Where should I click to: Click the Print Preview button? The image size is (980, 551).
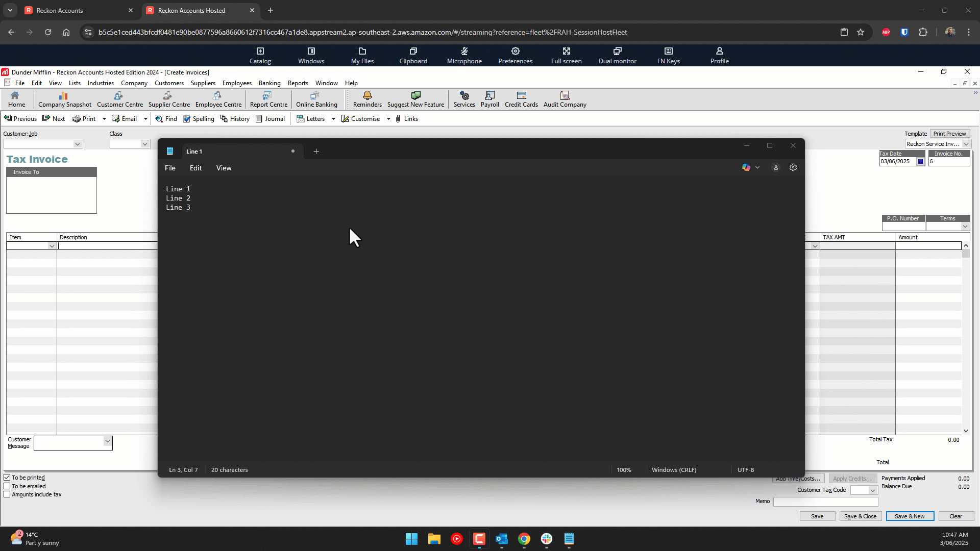pos(949,134)
